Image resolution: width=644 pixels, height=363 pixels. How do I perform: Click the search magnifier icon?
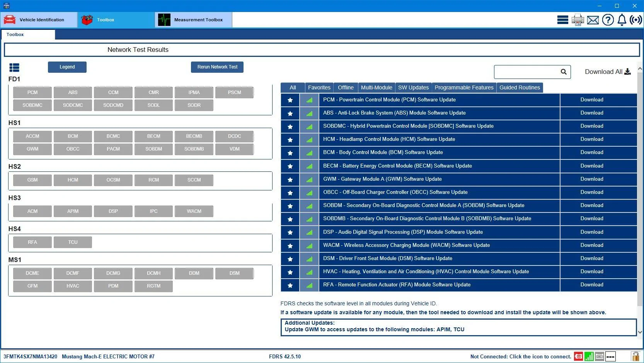[x=564, y=72]
